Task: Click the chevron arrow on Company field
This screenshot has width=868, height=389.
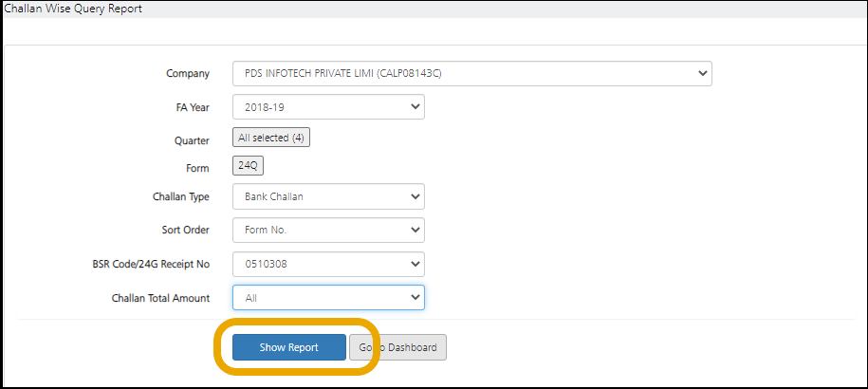Action: pyautogui.click(x=702, y=73)
